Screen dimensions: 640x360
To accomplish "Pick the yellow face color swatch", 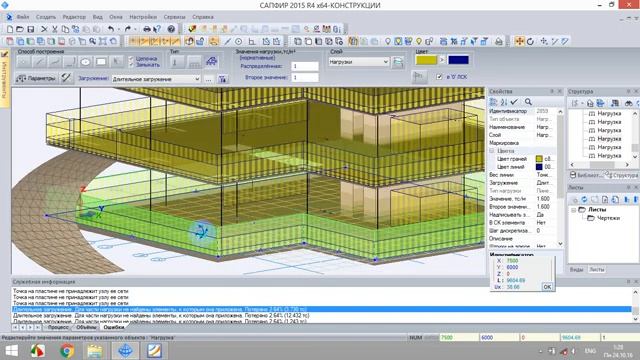I will (x=426, y=60).
